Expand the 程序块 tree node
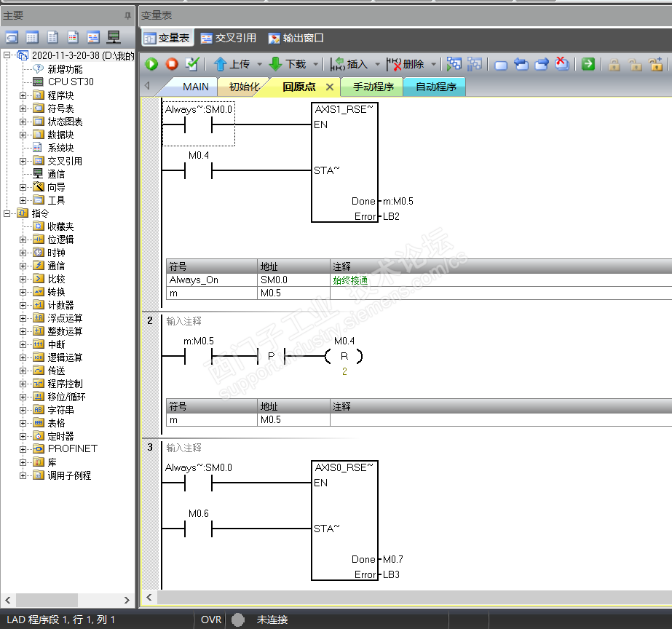The width and height of the screenshot is (672, 629). 23,95
